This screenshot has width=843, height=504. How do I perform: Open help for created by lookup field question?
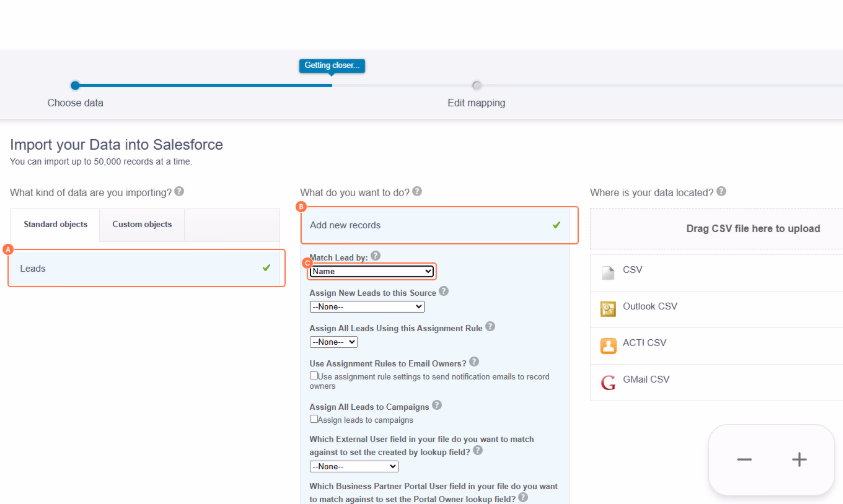click(x=477, y=451)
